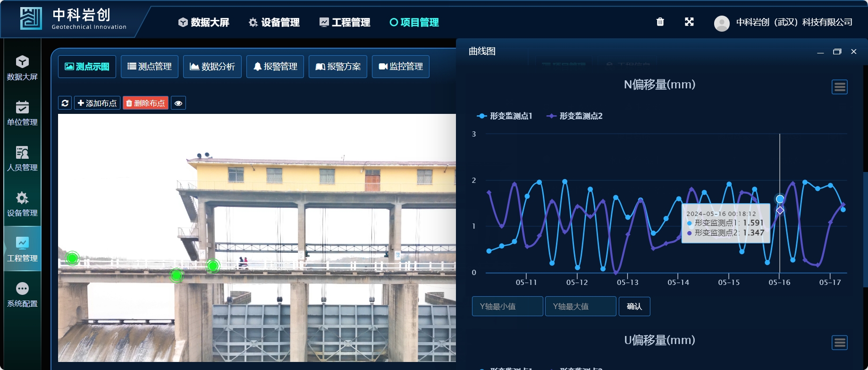Click the user avatar icon
This screenshot has height=370, width=868.
(x=722, y=23)
